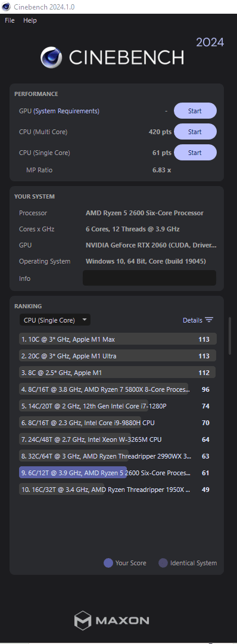Click the RANKING section heading
This screenshot has width=237, height=644.
(28, 306)
